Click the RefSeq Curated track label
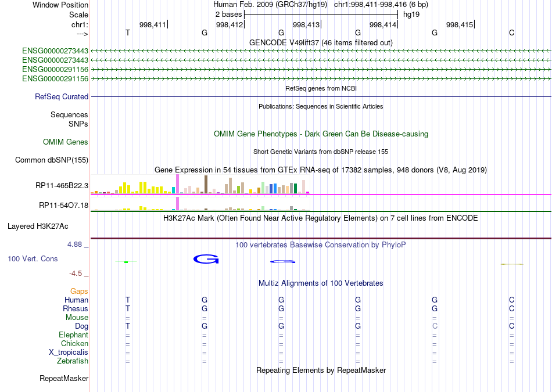Screen dimensions: 552x392 (61, 97)
